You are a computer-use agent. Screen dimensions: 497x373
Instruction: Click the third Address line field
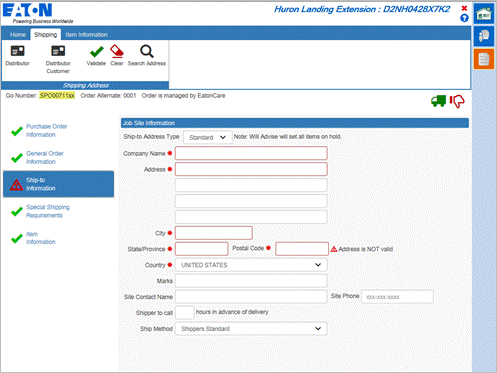[x=251, y=201]
